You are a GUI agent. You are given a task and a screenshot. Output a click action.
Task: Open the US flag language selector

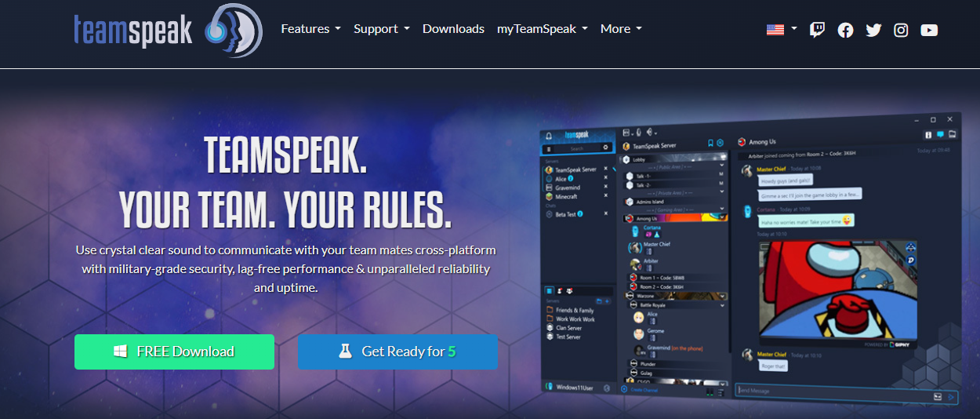tap(782, 29)
